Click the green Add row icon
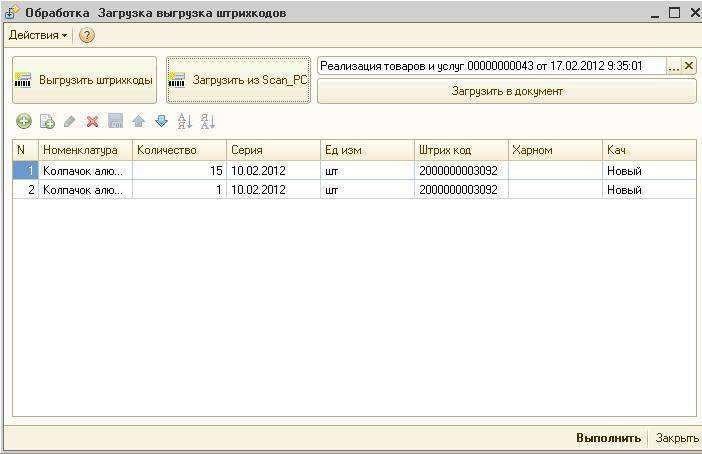 [23, 121]
